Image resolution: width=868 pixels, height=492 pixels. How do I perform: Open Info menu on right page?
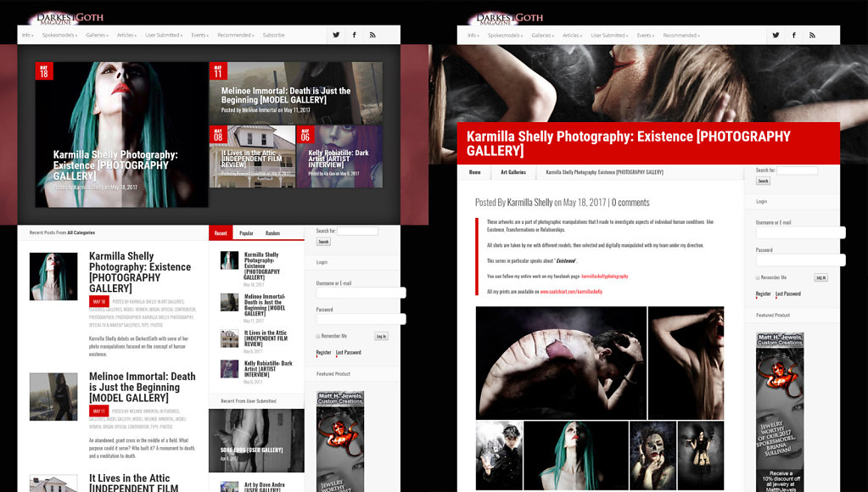tap(473, 35)
